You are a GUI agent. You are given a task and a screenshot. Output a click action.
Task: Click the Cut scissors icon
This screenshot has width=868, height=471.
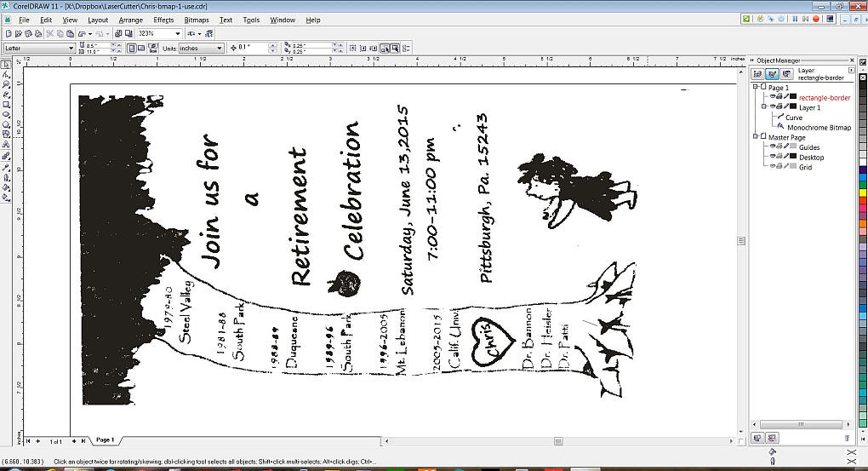click(50, 33)
